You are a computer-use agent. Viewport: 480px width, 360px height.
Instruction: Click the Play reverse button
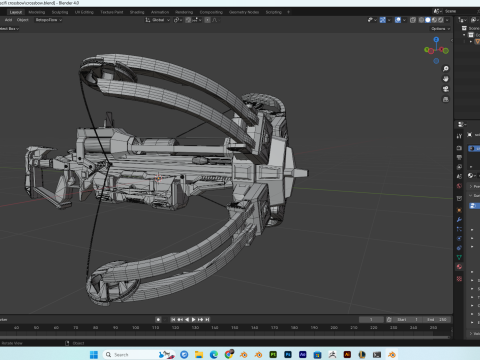coord(187,319)
